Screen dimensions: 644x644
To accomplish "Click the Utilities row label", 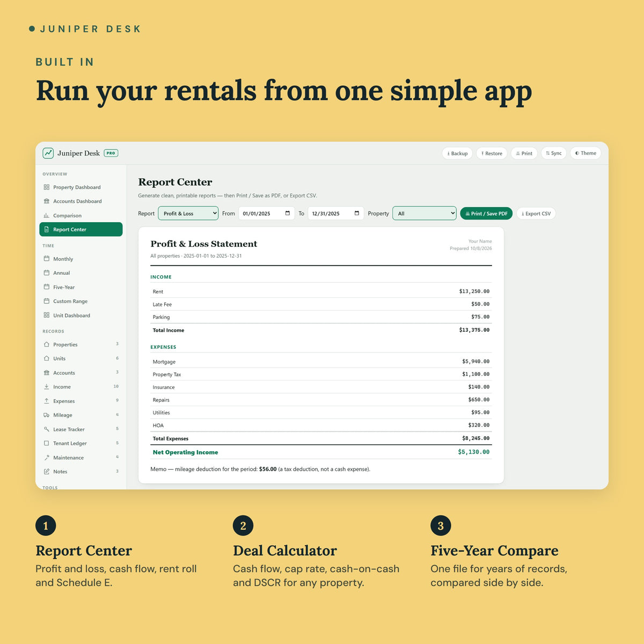I will tap(161, 413).
